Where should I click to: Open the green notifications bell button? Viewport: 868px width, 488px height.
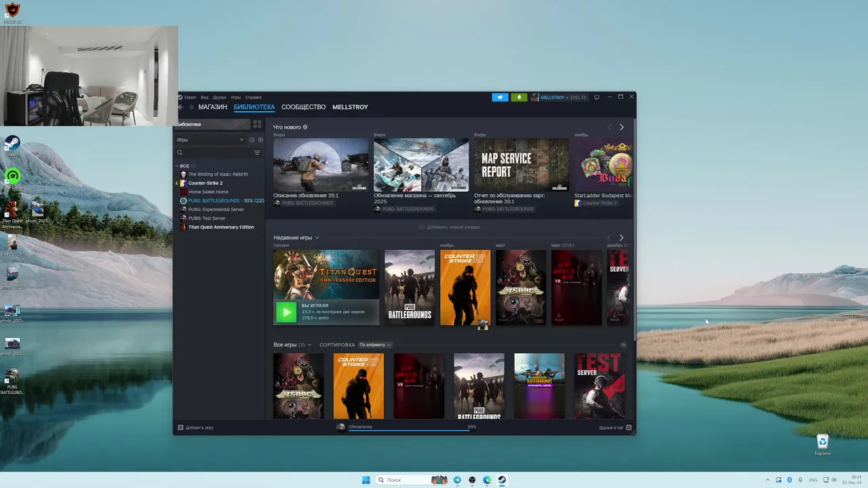519,97
